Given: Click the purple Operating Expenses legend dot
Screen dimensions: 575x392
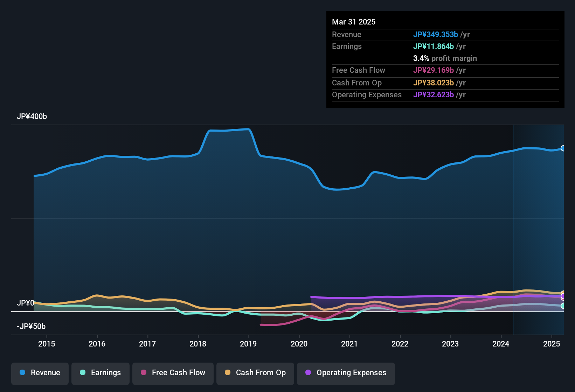Looking at the screenshot, I should pyautogui.click(x=308, y=372).
